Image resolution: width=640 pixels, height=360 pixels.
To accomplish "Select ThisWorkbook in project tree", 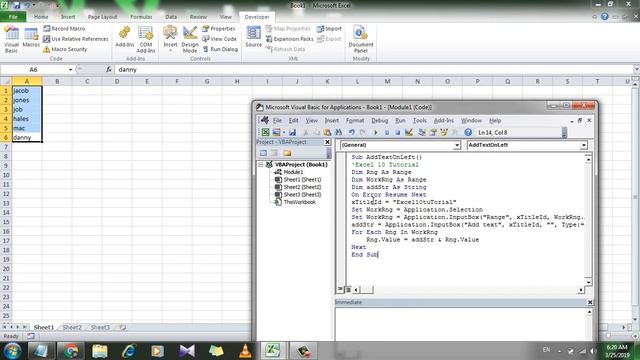I will (300, 202).
